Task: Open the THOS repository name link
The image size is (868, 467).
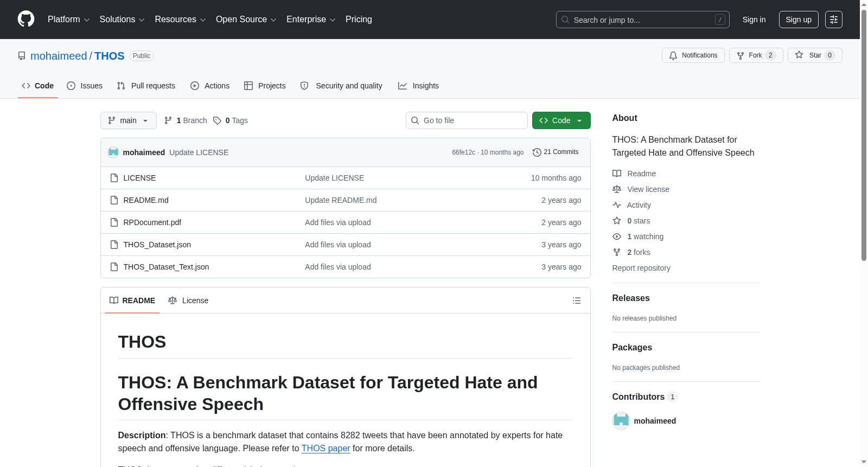Action: tap(110, 56)
